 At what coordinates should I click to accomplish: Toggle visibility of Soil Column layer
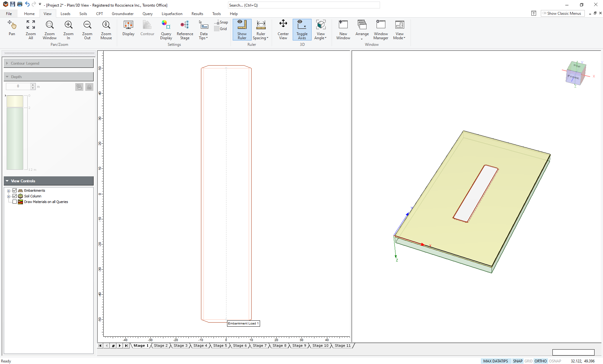(x=14, y=196)
